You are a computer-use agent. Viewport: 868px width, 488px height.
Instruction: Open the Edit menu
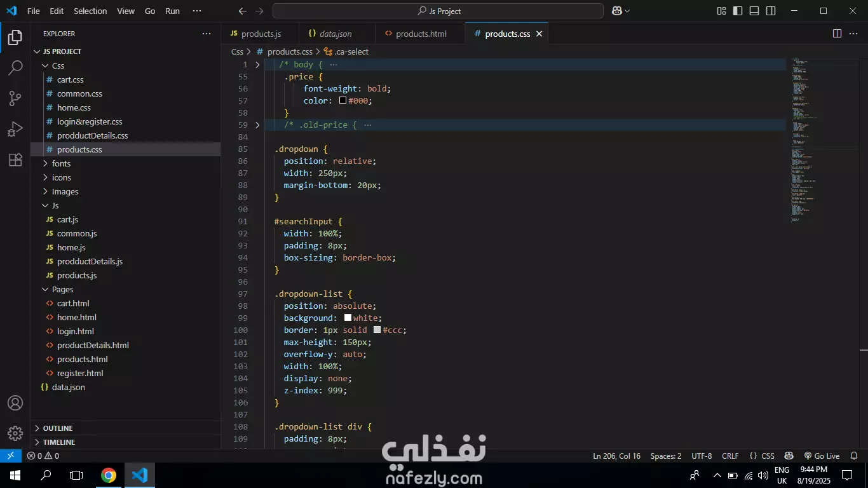[x=57, y=11]
